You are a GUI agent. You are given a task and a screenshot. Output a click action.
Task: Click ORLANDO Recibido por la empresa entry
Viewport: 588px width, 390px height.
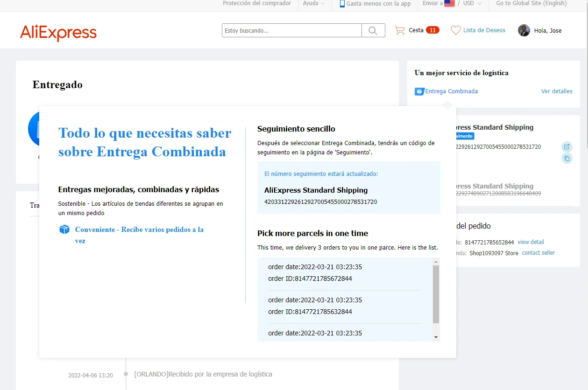click(x=203, y=374)
